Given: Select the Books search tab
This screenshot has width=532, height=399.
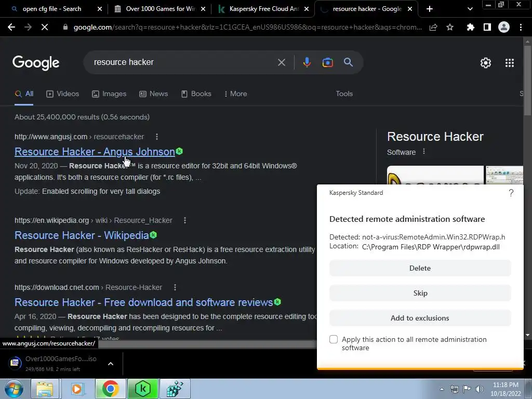Looking at the screenshot, I should pos(196,94).
